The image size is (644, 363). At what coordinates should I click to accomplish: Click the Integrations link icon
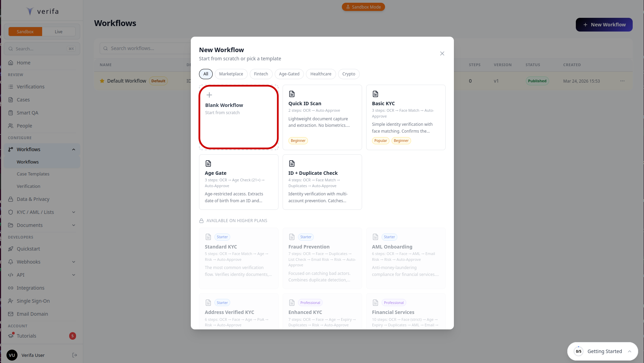11,288
